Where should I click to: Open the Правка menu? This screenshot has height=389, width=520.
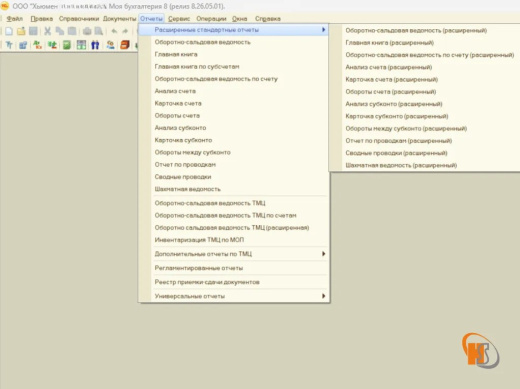pos(42,19)
